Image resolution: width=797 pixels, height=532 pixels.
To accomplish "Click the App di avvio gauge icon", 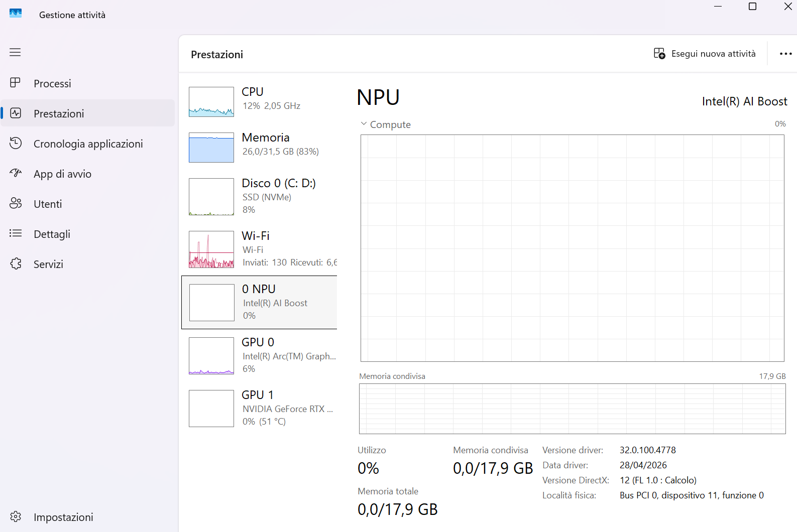I will click(16, 173).
